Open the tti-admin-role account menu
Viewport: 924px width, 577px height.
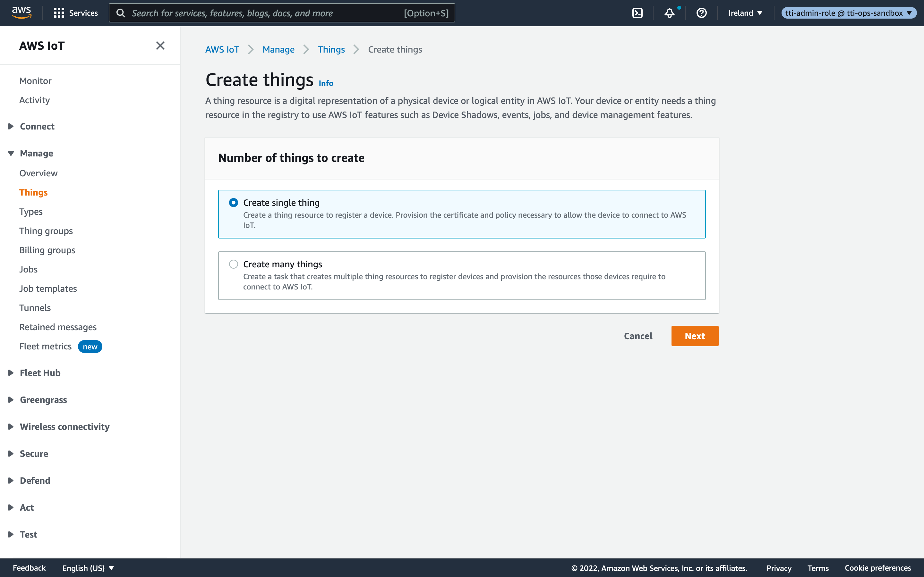click(x=848, y=13)
